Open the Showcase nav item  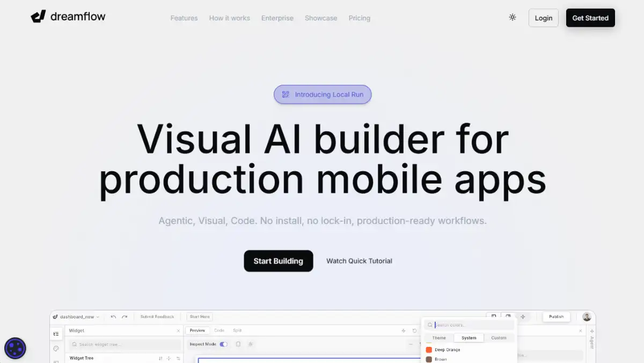(321, 18)
